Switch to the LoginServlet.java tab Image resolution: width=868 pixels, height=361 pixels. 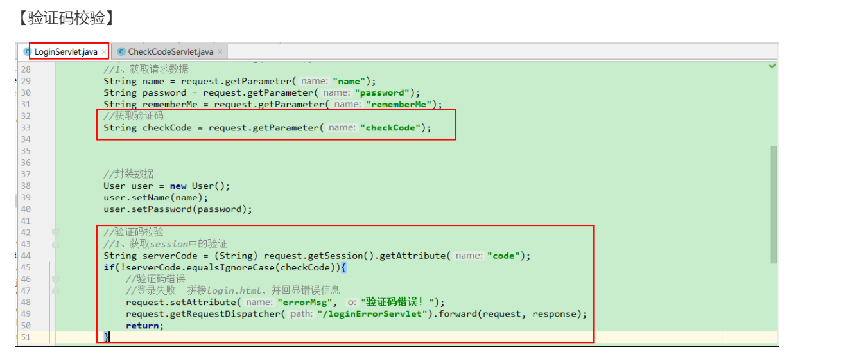pos(66,51)
